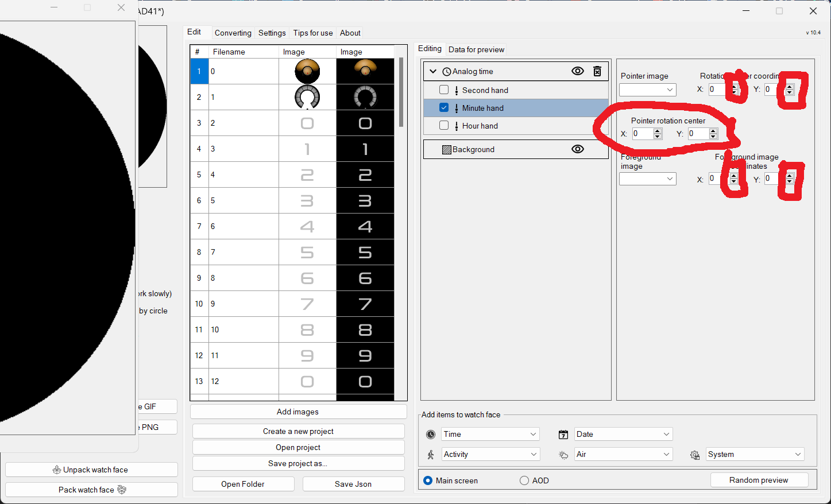This screenshot has height=504, width=831.
Task: Collapse the Analog time group chevron
Action: (433, 71)
